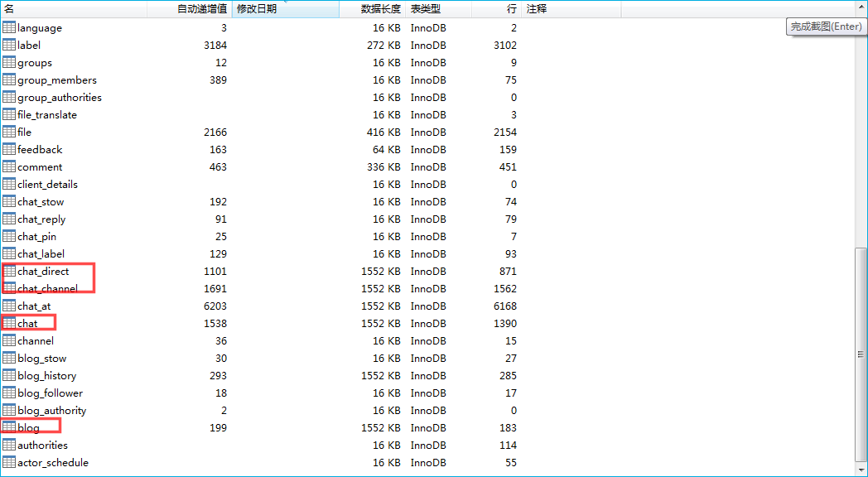Click the table icon next to blog
Screen dimensions: 868x477
pos(9,427)
